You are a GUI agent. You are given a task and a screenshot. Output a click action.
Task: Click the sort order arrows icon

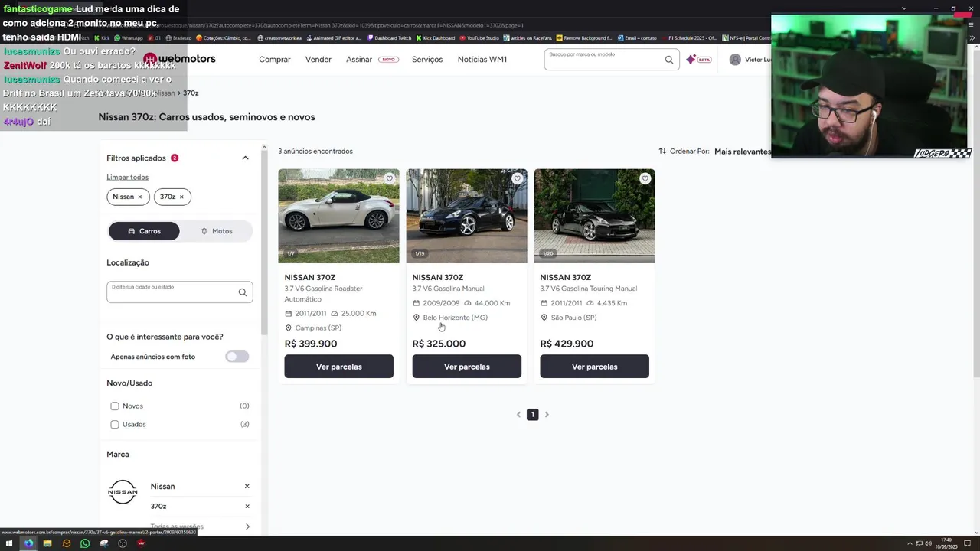click(662, 151)
